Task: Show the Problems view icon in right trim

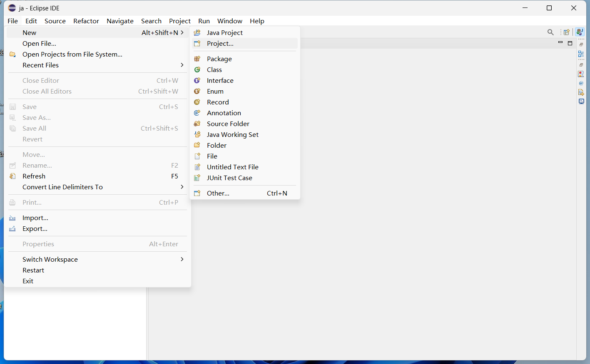Action: (x=581, y=74)
